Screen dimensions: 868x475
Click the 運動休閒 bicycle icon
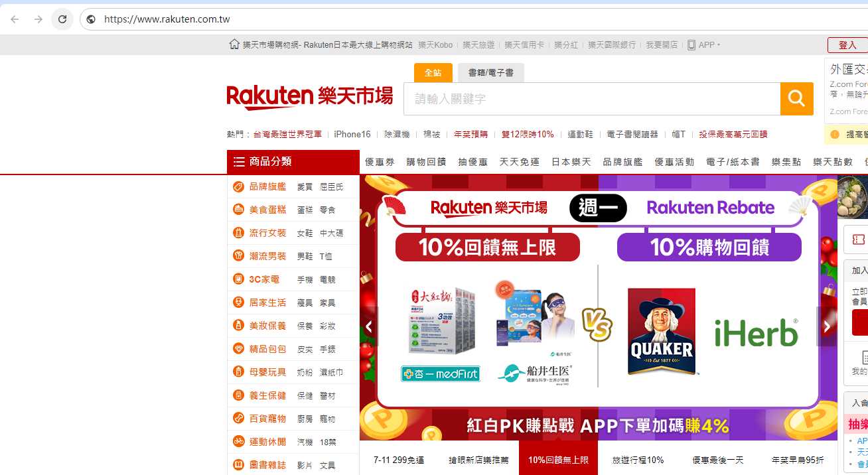(239, 442)
